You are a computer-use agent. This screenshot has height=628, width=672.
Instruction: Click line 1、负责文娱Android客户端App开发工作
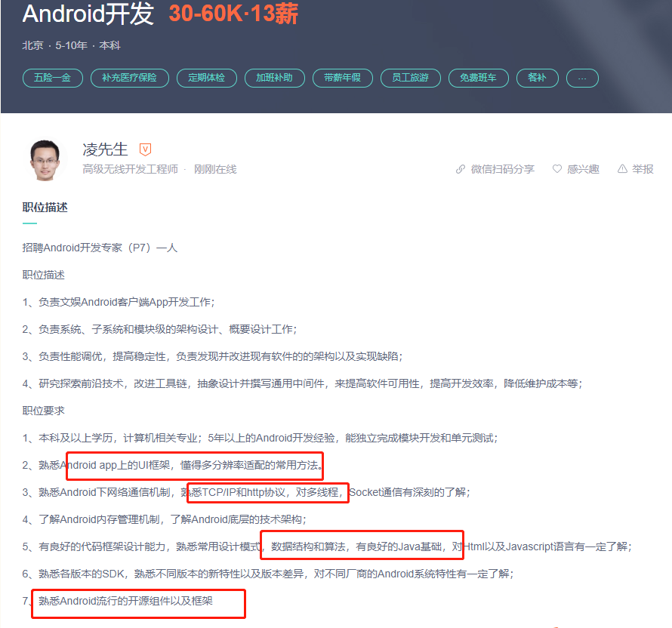tap(119, 302)
